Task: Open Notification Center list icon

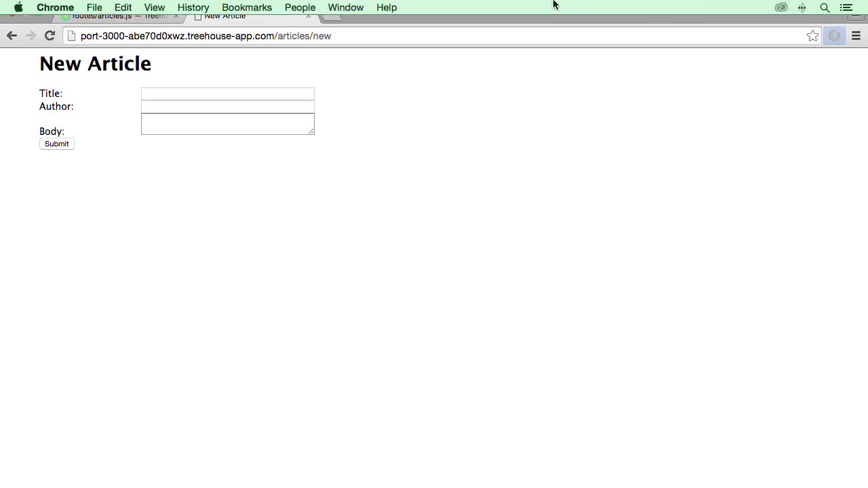Action: (846, 7)
